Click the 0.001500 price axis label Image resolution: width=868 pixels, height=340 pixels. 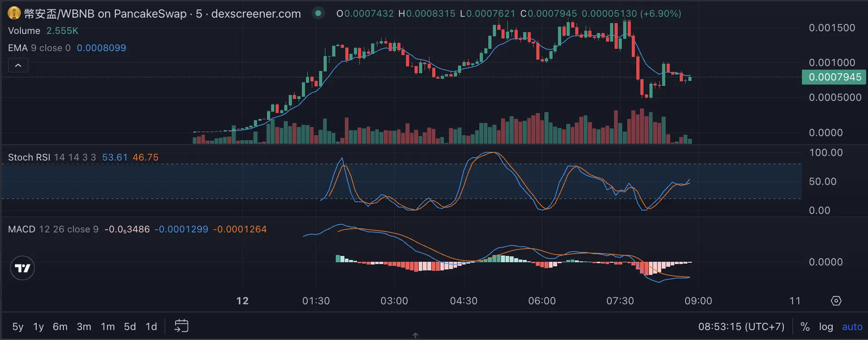(832, 28)
